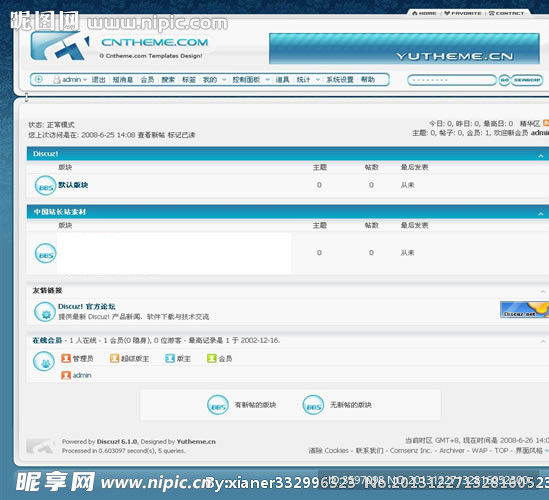Click 清除 Cookies in footer
Screen dimensions: 549x500
328,451
